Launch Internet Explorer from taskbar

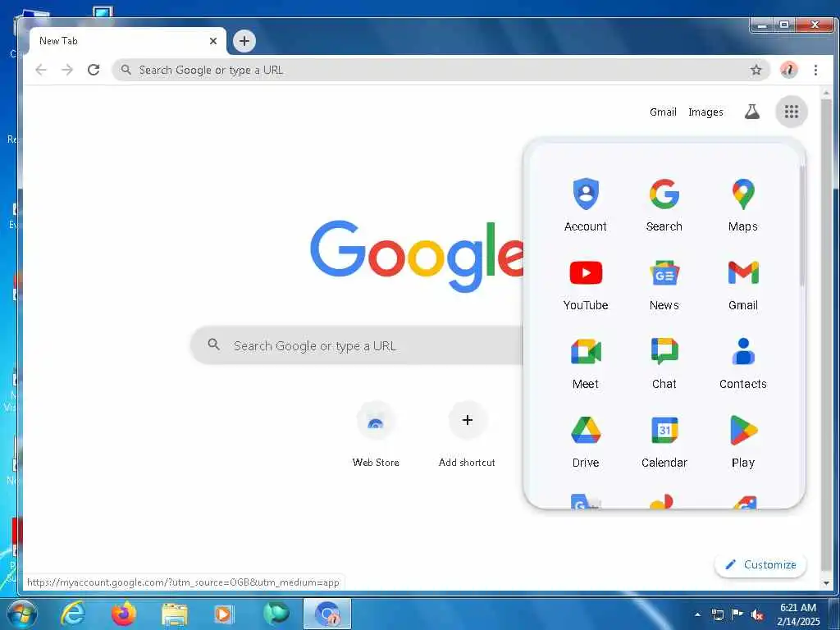[x=73, y=614]
